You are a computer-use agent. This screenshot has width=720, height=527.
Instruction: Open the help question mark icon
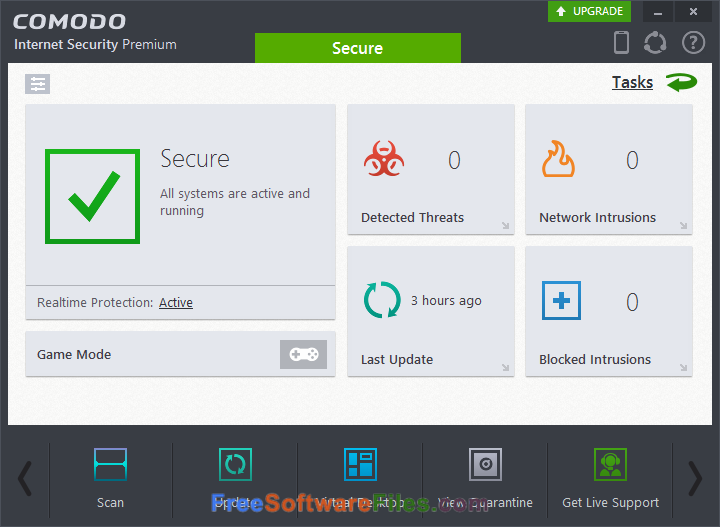[x=693, y=43]
